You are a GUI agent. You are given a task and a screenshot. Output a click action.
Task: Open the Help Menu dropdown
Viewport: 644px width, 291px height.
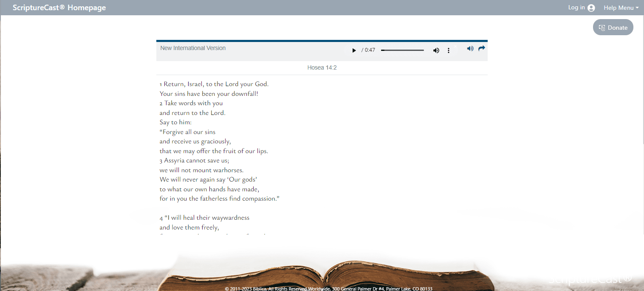tap(621, 8)
